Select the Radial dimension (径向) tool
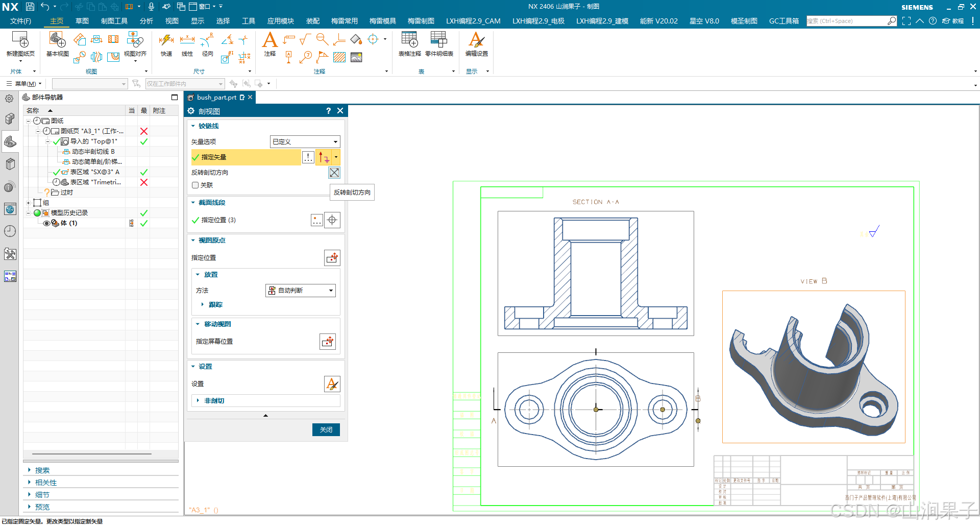The height and width of the screenshot is (527, 980). click(207, 40)
